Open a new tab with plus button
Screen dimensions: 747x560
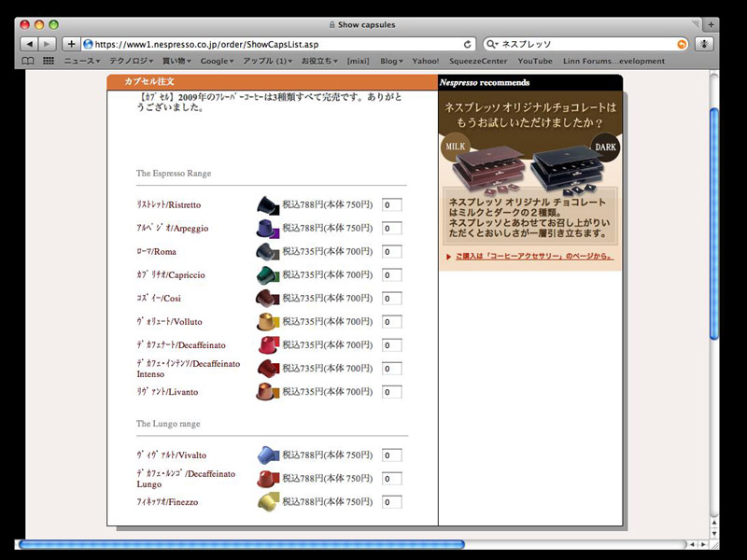pyautogui.click(x=711, y=25)
